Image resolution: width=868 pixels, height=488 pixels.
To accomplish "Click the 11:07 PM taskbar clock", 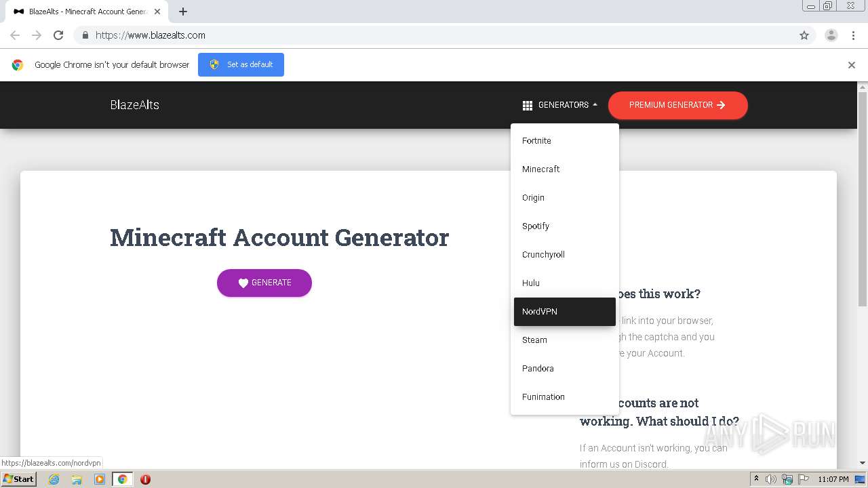I will 833,479.
